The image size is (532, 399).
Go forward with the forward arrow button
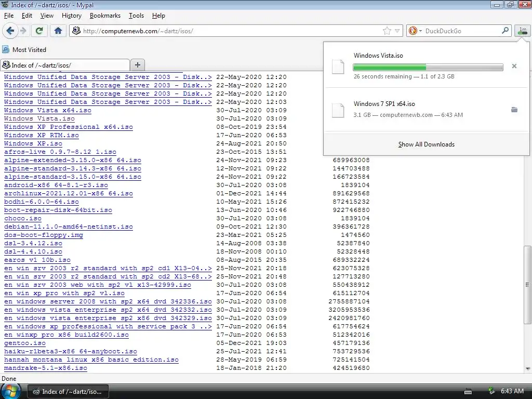(x=23, y=31)
